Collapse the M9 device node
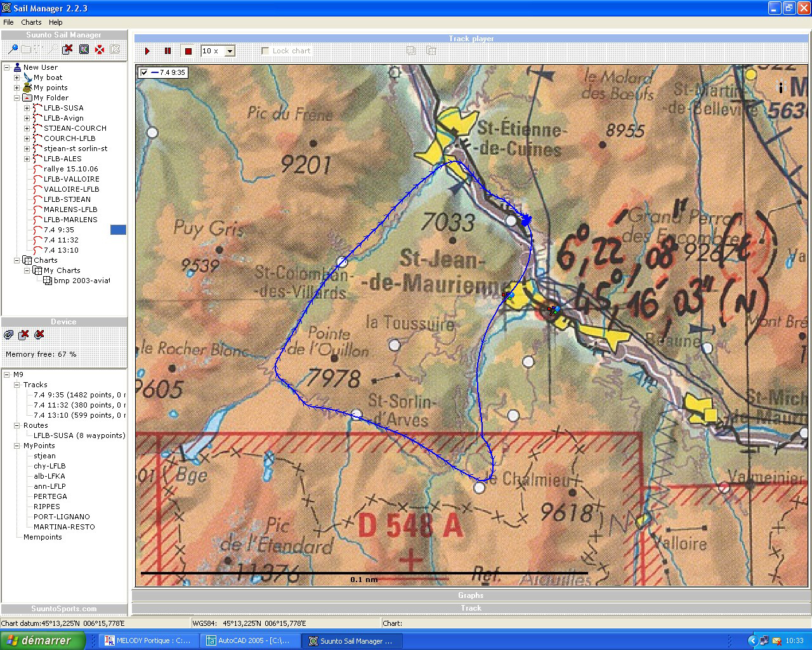Screen dimensions: 812x650 (6, 375)
